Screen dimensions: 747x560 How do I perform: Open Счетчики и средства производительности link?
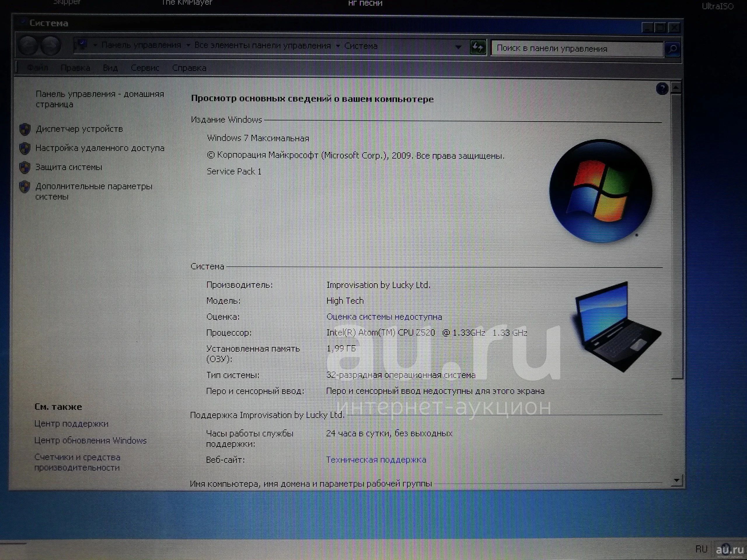(x=77, y=463)
